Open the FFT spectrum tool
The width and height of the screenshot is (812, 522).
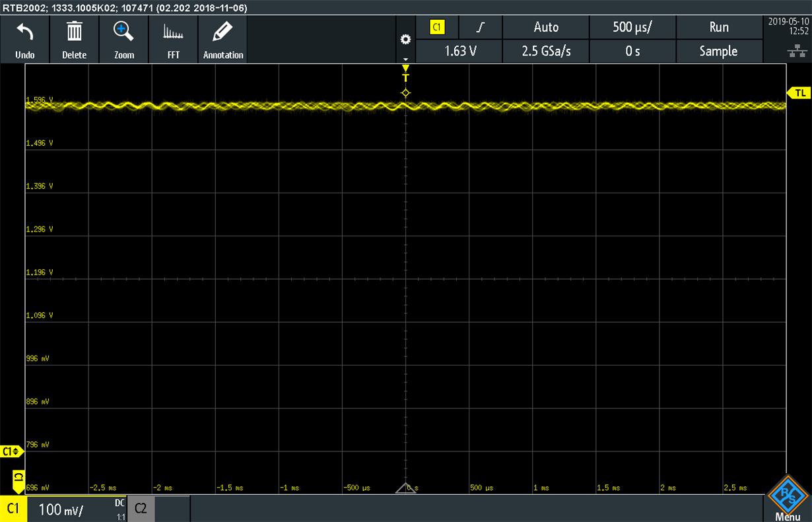(173, 32)
